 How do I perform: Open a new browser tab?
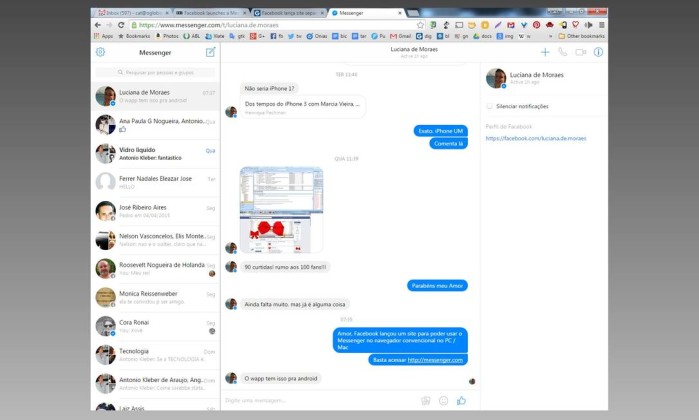tap(413, 13)
